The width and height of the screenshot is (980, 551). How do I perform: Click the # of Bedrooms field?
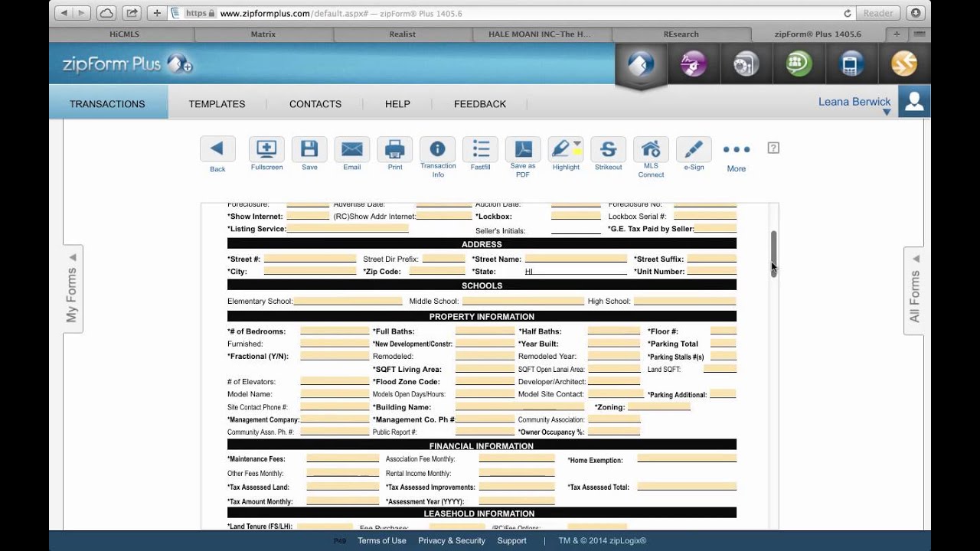tap(335, 331)
